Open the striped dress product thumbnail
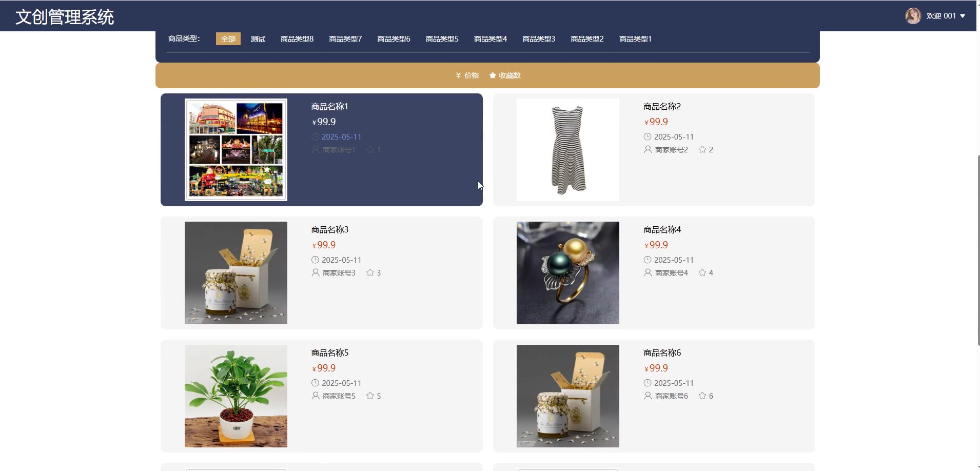Image resolution: width=980 pixels, height=471 pixels. pyautogui.click(x=568, y=150)
